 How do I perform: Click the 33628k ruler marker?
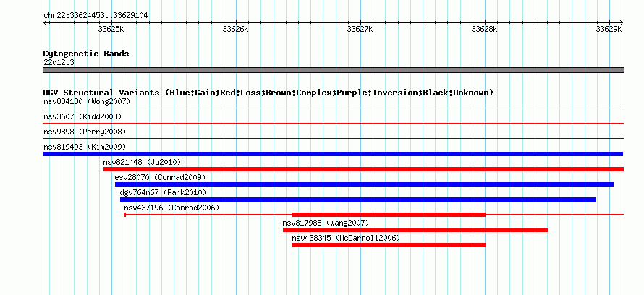pos(485,29)
